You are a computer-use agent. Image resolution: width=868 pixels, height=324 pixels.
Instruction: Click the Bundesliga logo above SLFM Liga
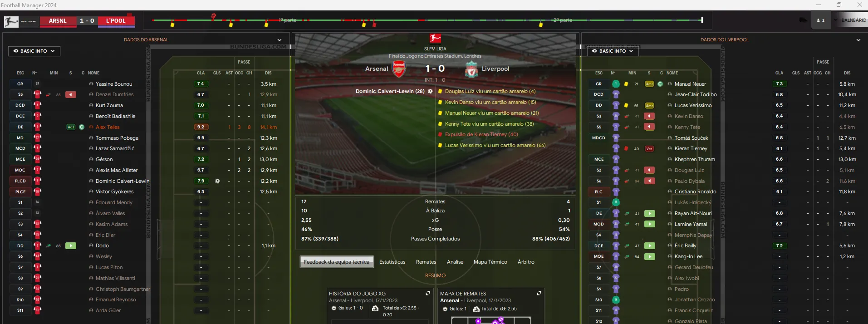coord(435,39)
